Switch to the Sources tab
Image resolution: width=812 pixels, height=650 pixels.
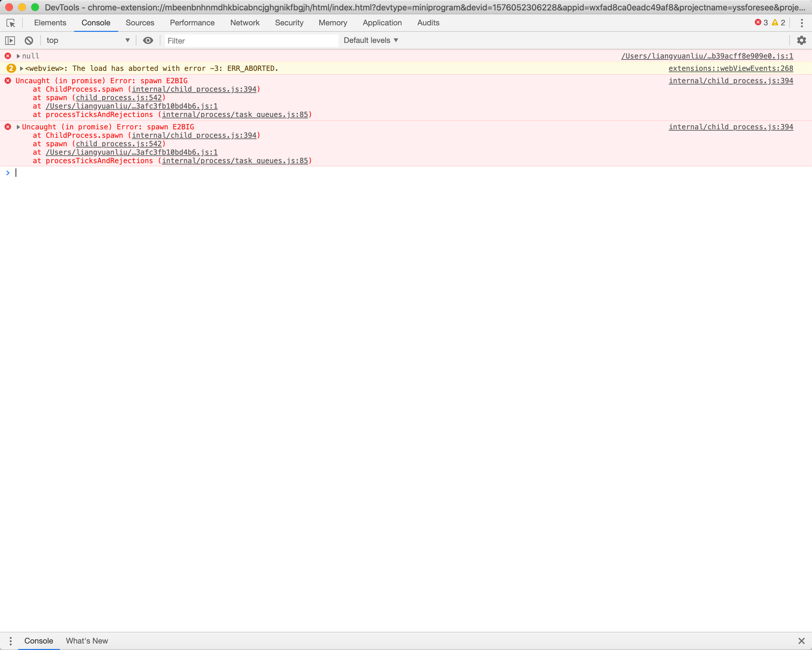coord(140,23)
